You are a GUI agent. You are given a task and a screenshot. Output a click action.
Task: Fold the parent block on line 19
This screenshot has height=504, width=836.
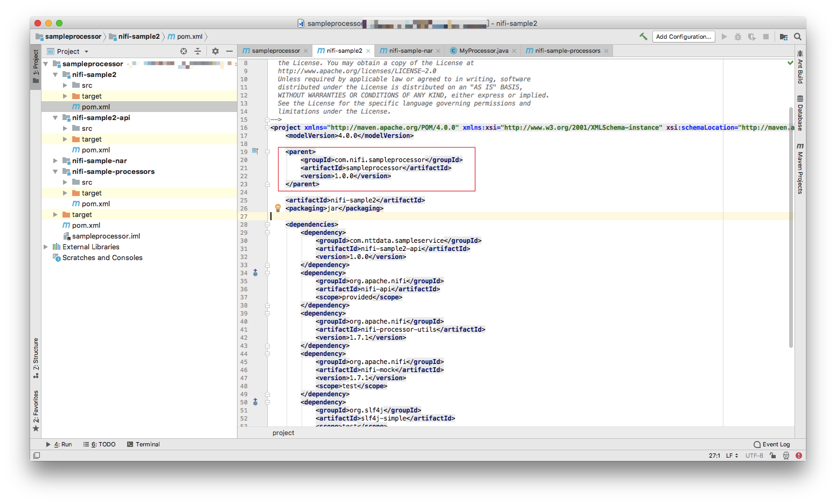tap(267, 152)
